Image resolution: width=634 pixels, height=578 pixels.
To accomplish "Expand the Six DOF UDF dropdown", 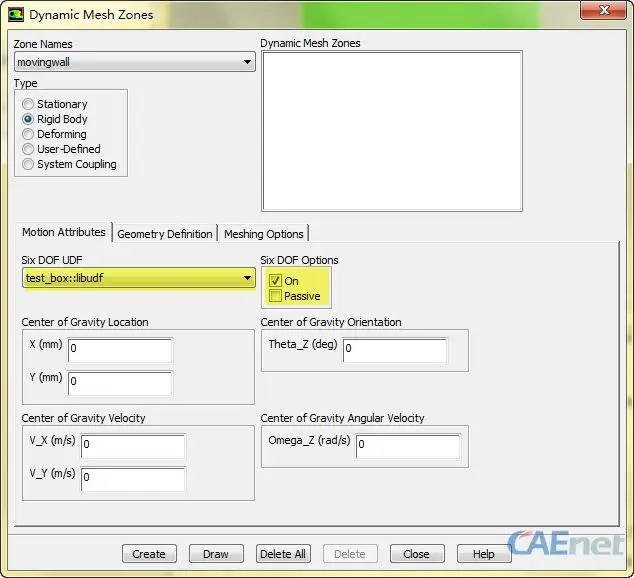I will (x=139, y=278).
